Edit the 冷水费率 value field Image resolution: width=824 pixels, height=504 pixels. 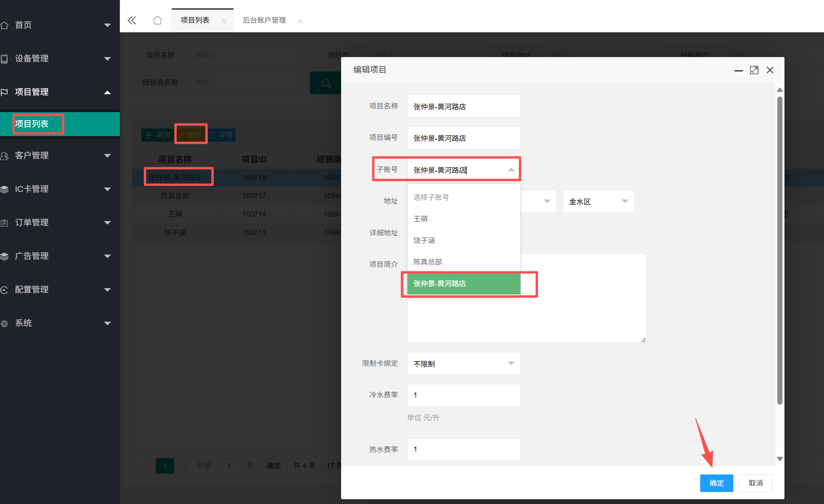click(464, 395)
